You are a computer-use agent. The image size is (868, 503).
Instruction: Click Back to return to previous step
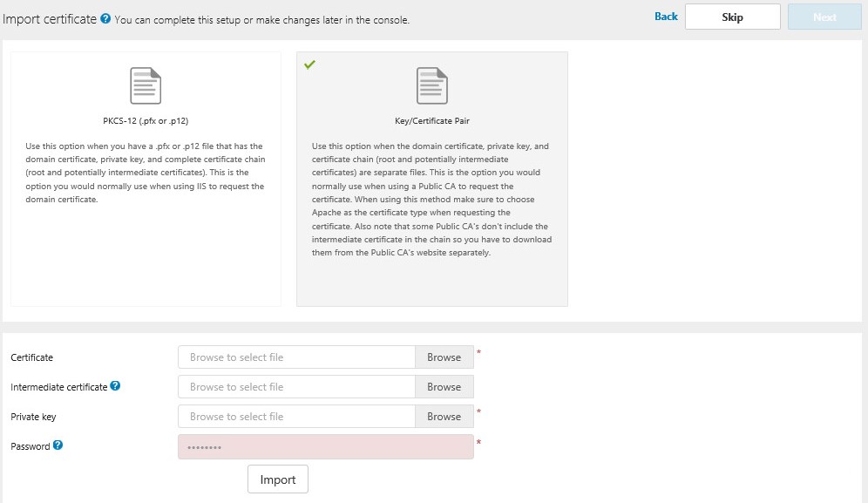click(x=666, y=16)
